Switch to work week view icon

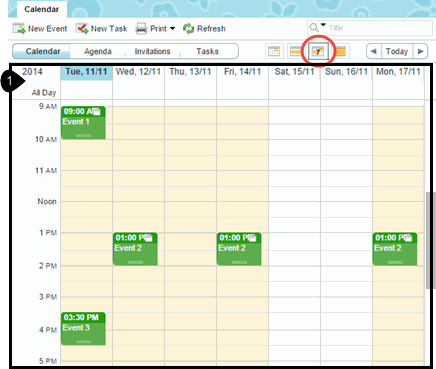point(296,51)
